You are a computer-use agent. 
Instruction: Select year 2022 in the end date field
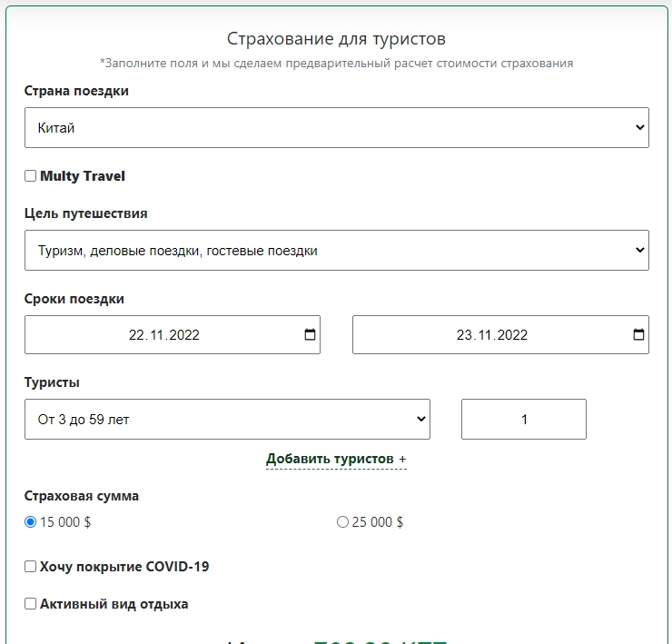512,335
